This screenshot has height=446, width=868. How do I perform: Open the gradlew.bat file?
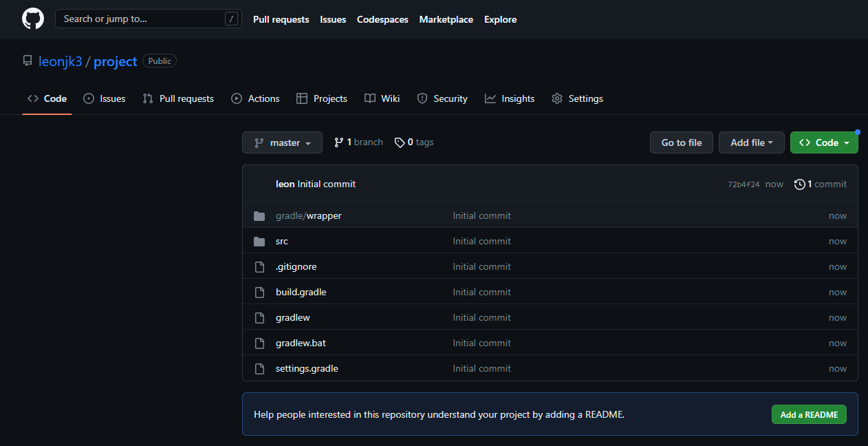[301, 343]
